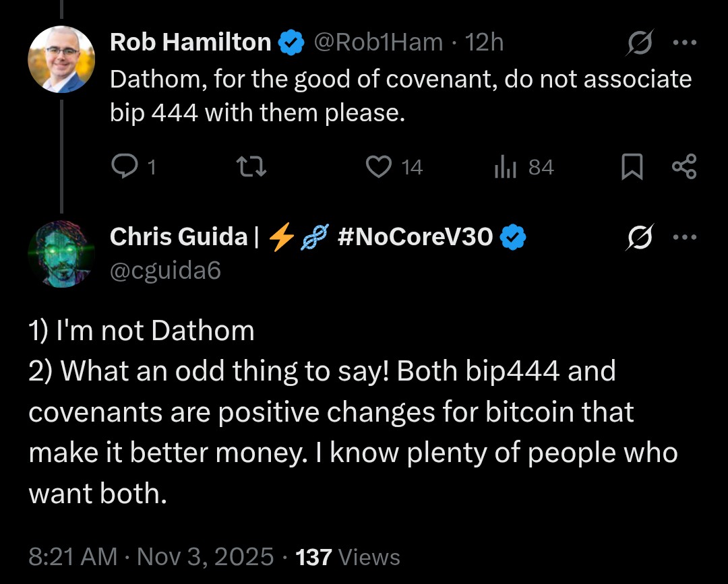Open Rob Hamilton's profile picture
The width and height of the screenshot is (728, 584).
[x=61, y=59]
